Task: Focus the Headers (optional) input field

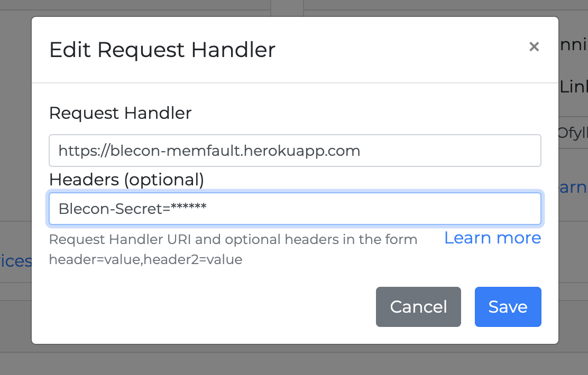Action: (295, 209)
